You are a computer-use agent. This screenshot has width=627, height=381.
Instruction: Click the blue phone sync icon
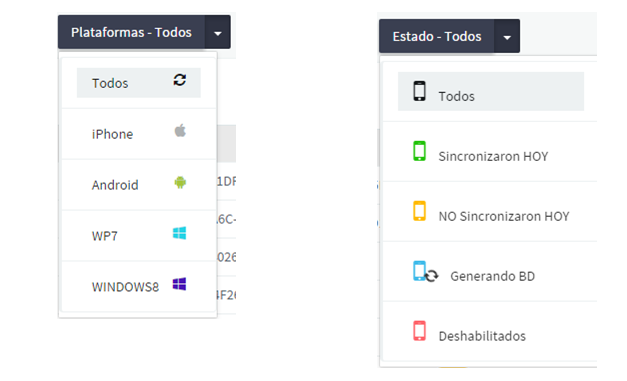425,271
